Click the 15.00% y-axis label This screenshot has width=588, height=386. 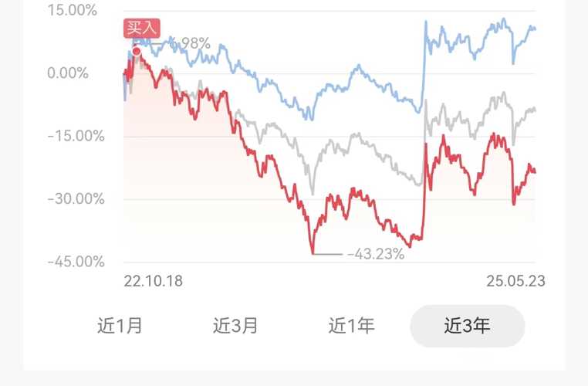tap(72, 10)
